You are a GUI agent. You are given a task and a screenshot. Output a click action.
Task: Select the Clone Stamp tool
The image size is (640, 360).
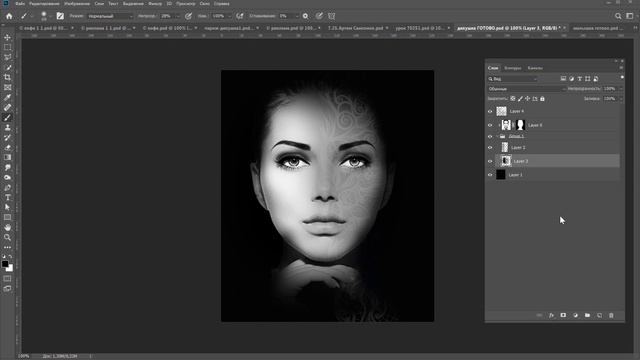click(7, 128)
